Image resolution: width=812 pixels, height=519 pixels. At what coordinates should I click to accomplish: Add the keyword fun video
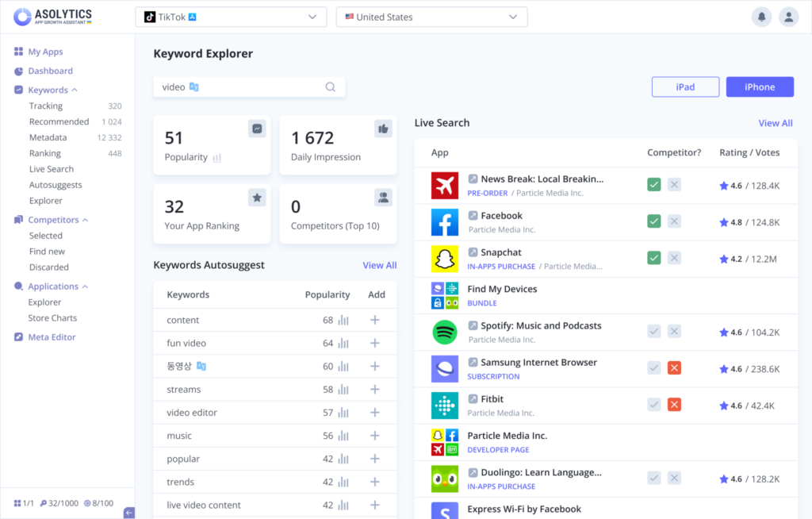[375, 344]
